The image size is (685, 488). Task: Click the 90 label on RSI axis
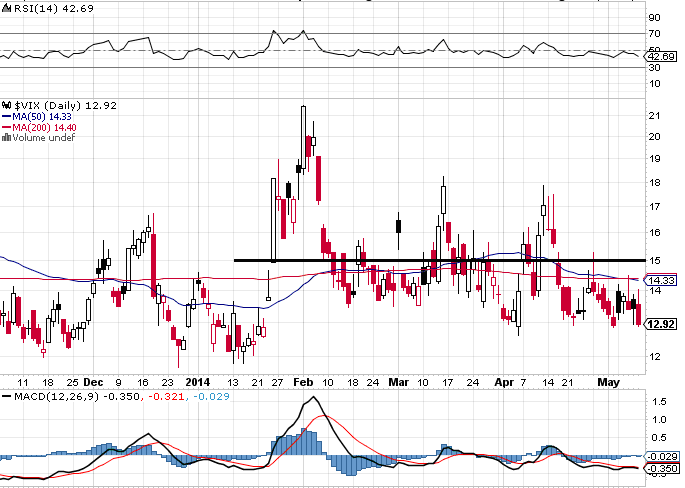pyautogui.click(x=654, y=17)
